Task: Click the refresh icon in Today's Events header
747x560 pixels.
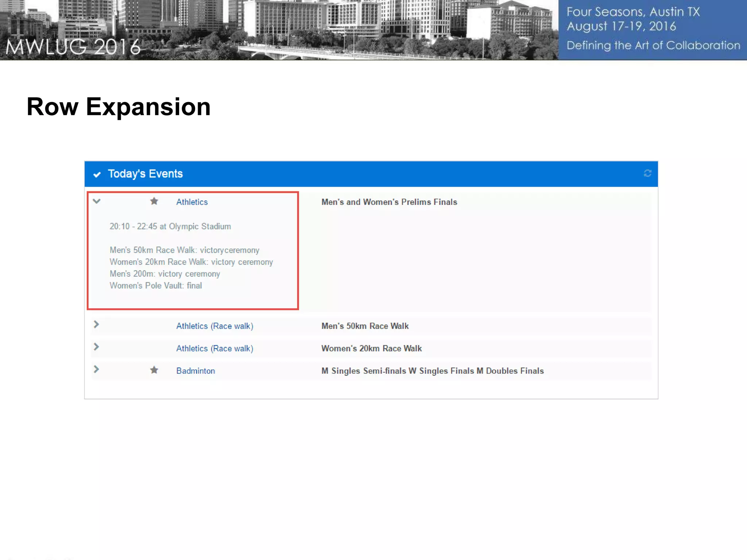Action: click(x=647, y=173)
